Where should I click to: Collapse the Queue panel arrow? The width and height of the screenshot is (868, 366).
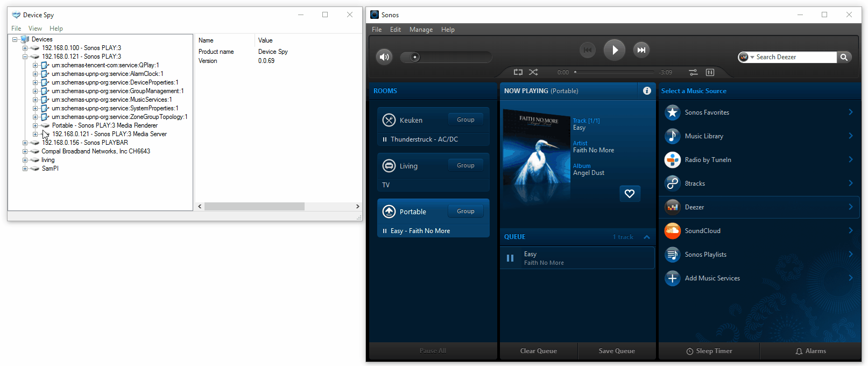click(647, 237)
